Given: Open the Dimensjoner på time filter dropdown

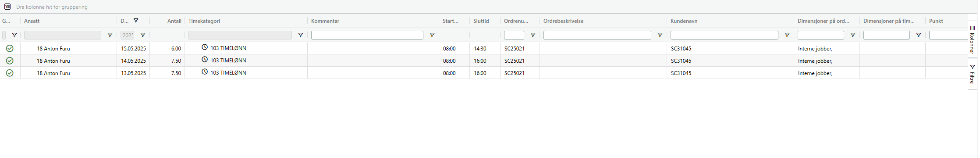Looking at the screenshot, I should tap(919, 35).
